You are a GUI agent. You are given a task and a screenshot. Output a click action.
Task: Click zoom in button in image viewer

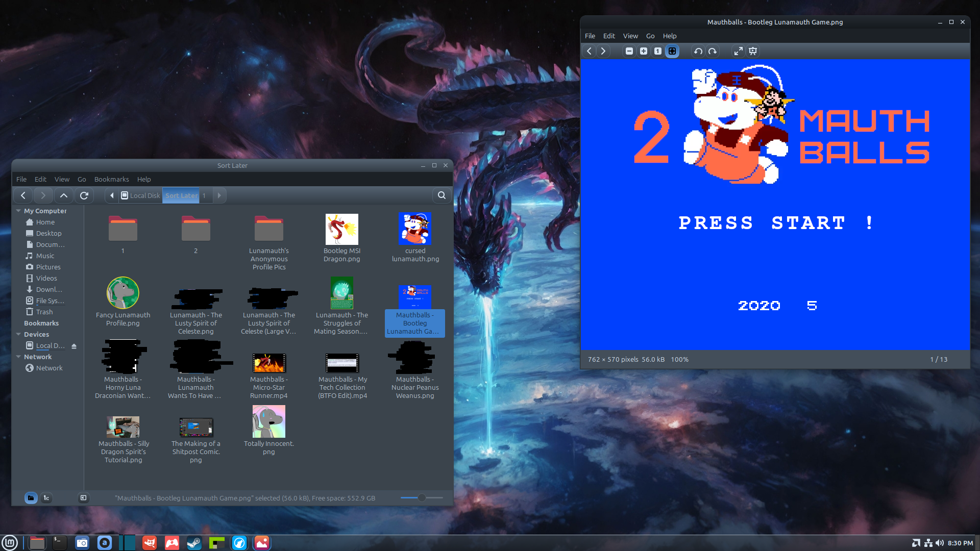point(644,51)
